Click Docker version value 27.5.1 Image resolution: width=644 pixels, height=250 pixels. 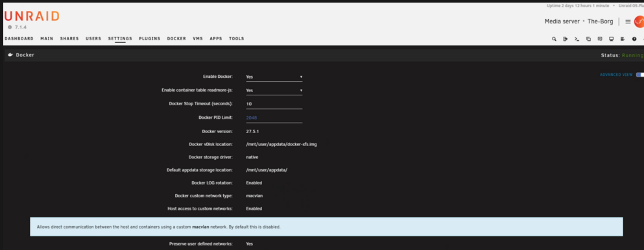click(x=252, y=132)
